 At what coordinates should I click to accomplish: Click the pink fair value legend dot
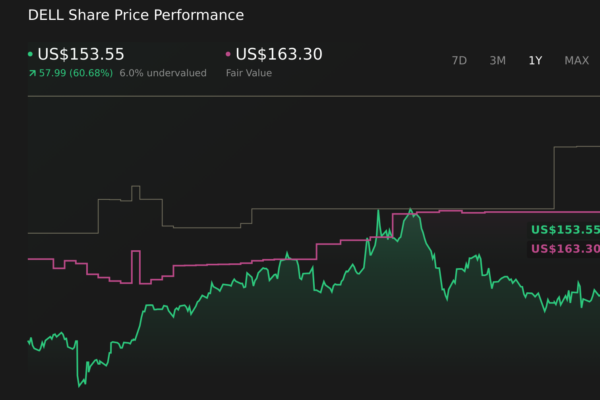tap(228, 55)
